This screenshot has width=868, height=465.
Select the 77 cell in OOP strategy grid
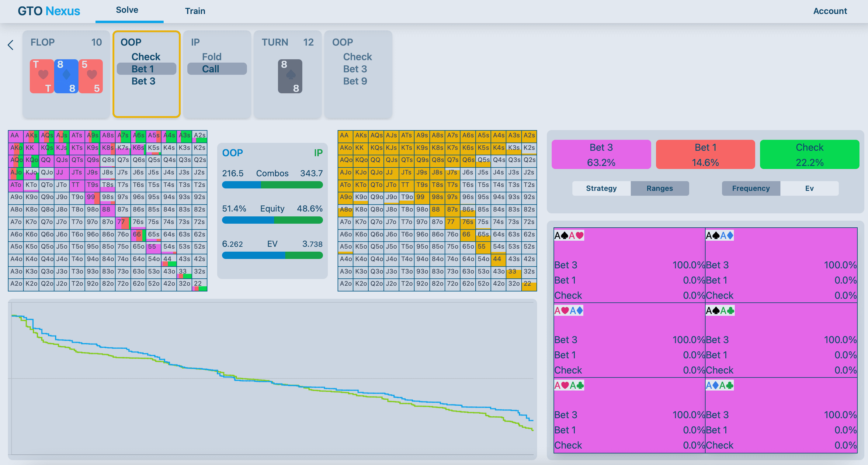click(123, 222)
